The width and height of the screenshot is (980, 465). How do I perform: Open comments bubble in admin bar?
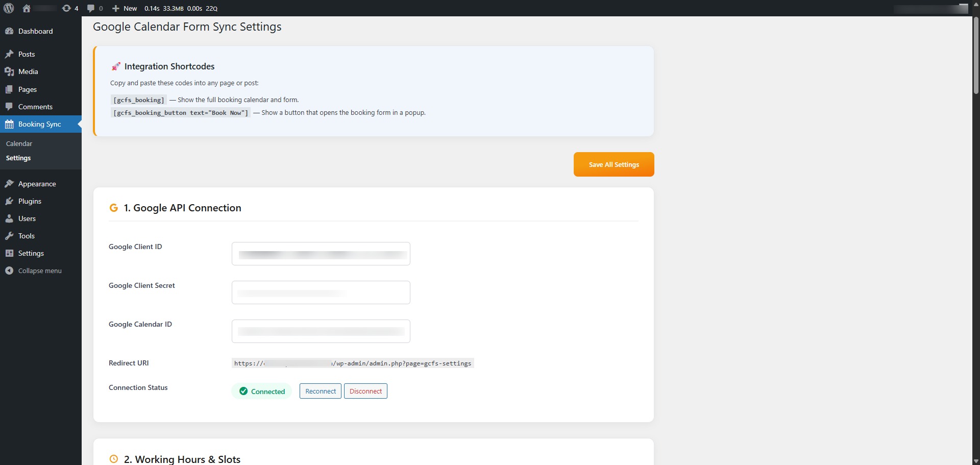coord(95,8)
